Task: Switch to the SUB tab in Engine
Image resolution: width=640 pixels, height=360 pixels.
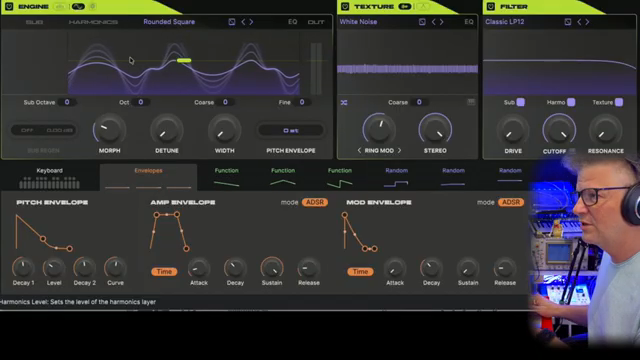Action: [x=34, y=22]
